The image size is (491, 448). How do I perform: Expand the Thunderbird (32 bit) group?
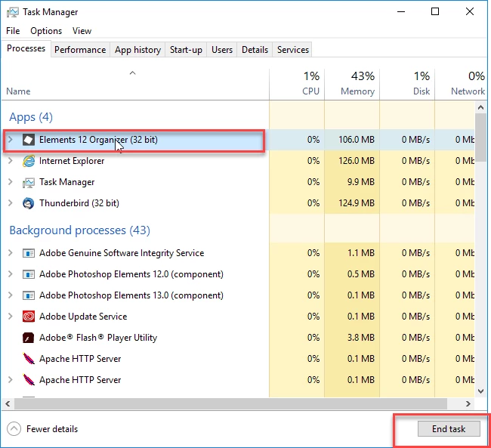tap(11, 203)
